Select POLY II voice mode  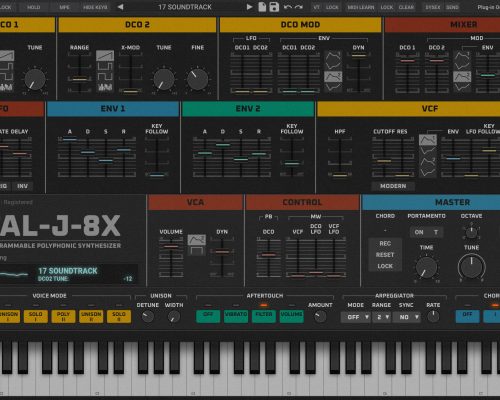tap(63, 316)
